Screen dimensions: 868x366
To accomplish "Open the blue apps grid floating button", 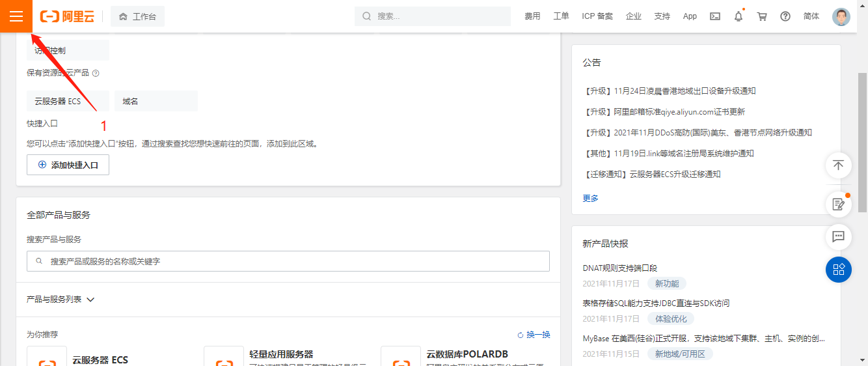I will 838,269.
